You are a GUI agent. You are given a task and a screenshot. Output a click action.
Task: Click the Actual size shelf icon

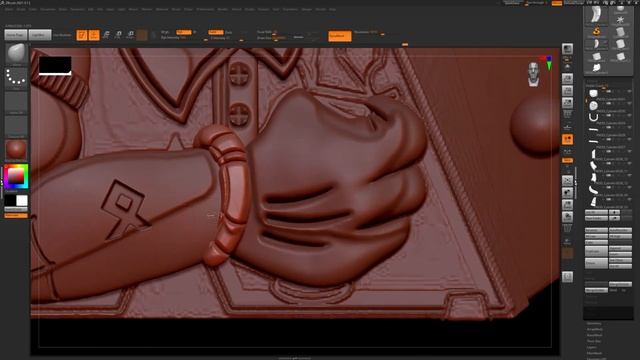pos(567,103)
